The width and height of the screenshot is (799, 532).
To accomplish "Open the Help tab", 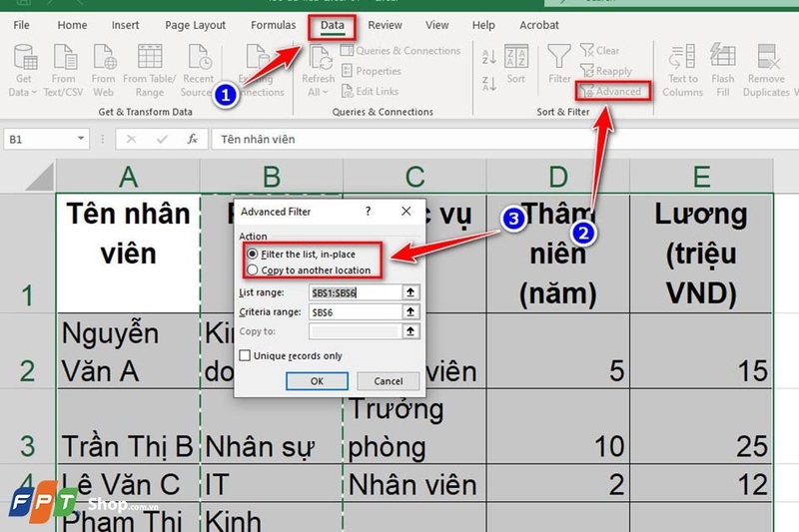I will pos(483,25).
